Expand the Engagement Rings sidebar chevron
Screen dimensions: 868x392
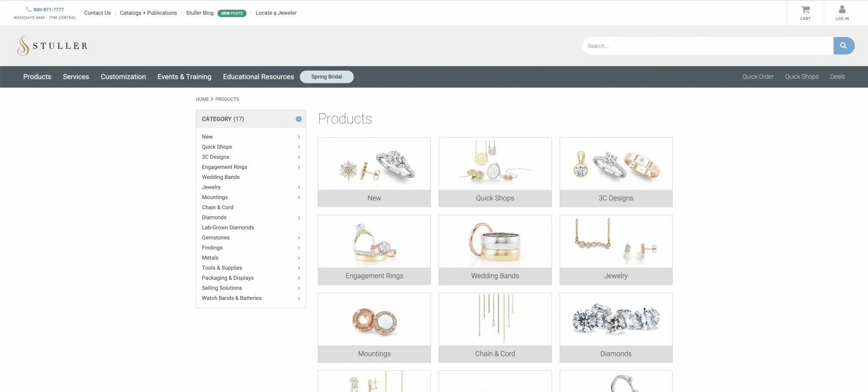click(299, 167)
